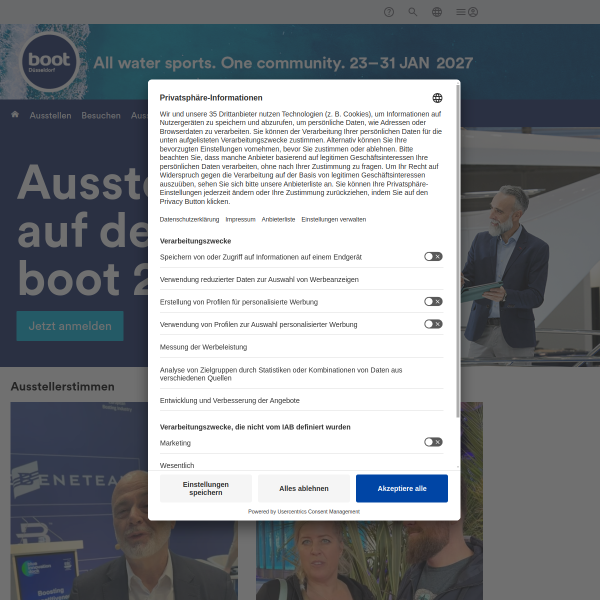Expand the Wesentlich purpose row
600x600 pixels.
[302, 465]
